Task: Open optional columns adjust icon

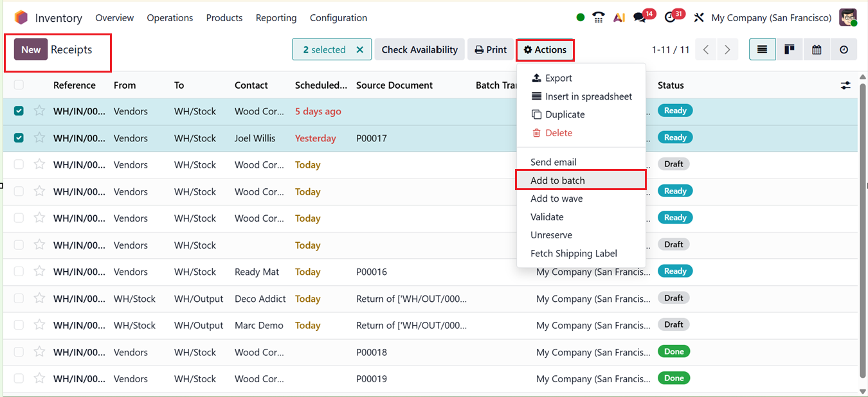Action: (x=845, y=85)
